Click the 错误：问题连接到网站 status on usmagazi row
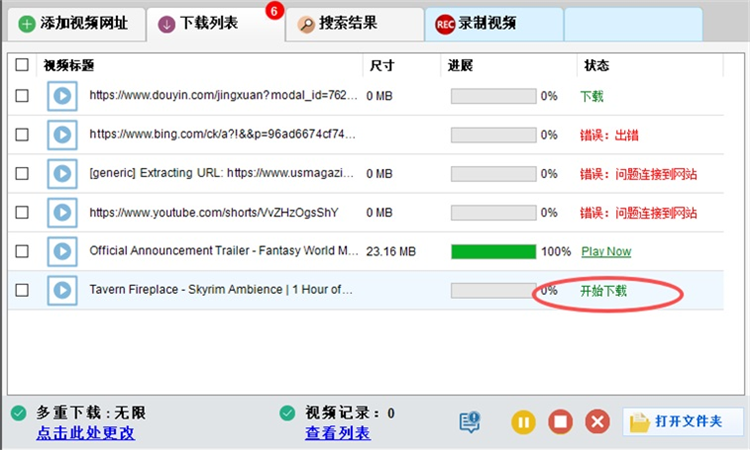This screenshot has height=450, width=750. 639,174
